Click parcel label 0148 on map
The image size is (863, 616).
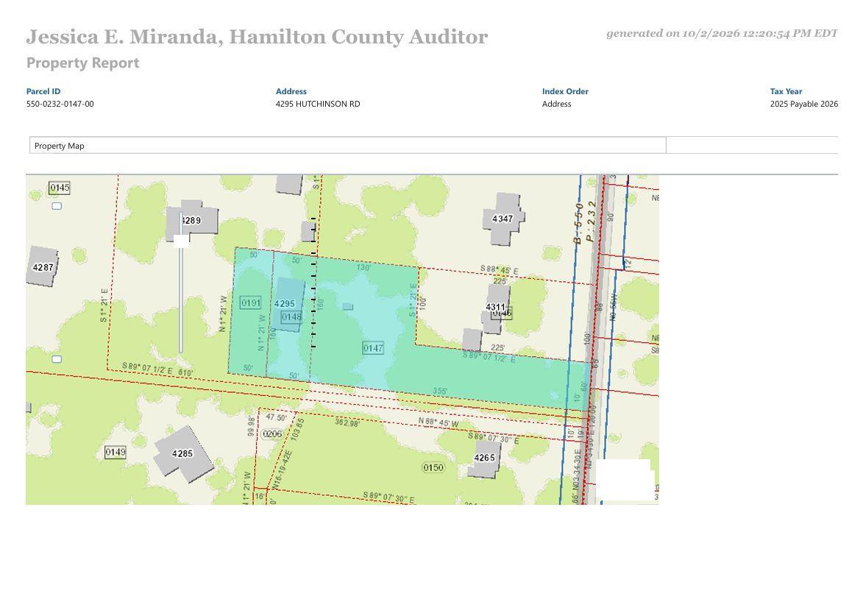pyautogui.click(x=291, y=317)
